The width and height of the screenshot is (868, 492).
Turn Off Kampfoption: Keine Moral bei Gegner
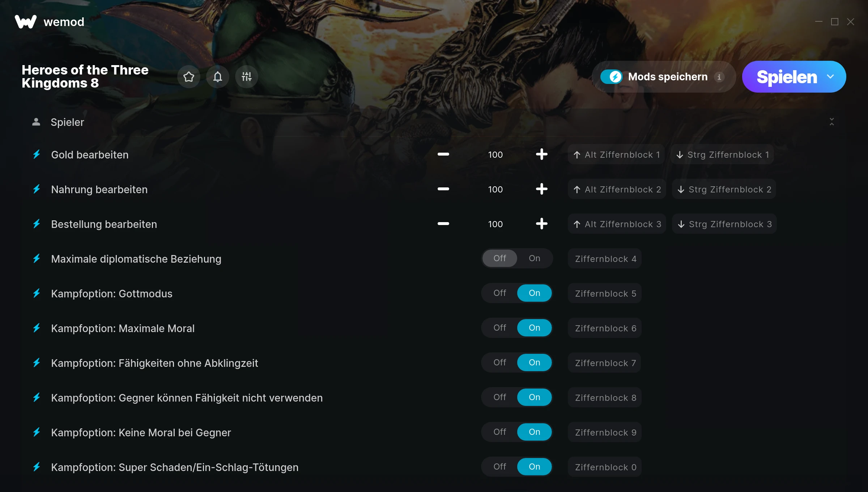[499, 432]
